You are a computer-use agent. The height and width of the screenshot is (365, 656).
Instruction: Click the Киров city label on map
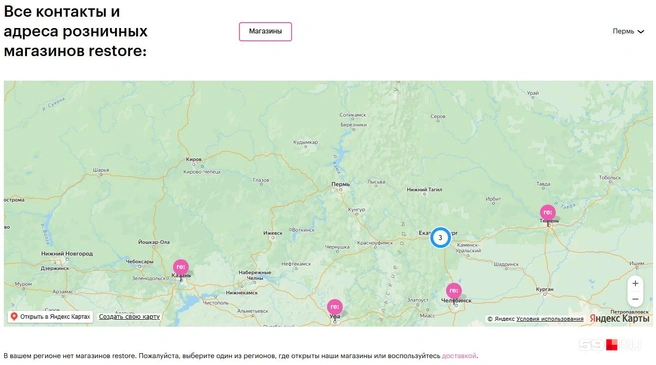193,159
